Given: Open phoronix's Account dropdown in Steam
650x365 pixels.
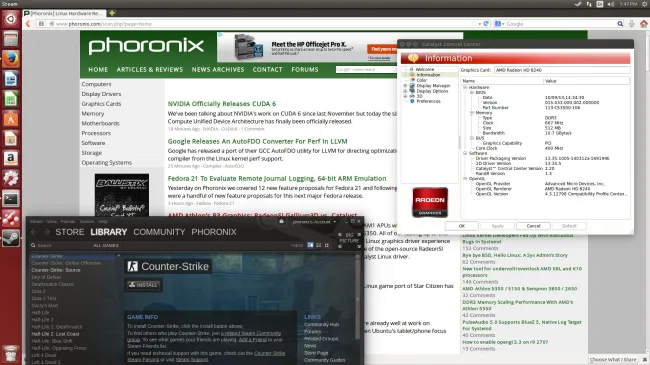Looking at the screenshot, I should 314,222.
